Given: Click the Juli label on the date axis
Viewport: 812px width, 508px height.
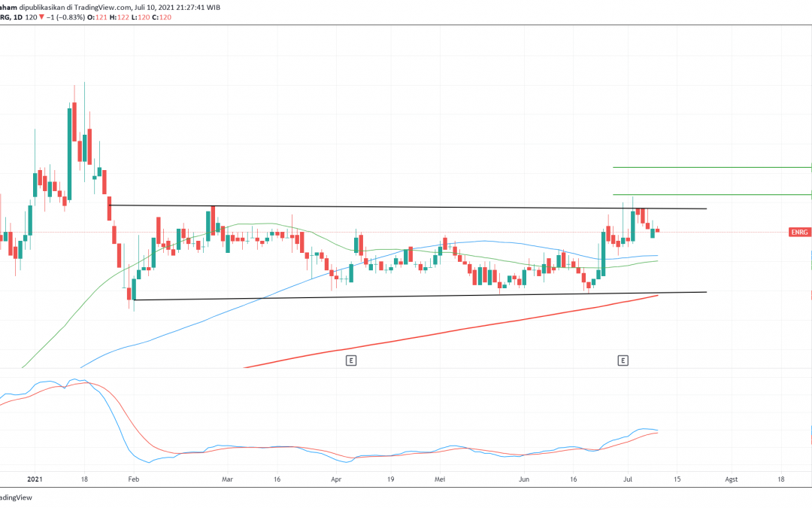Looking at the screenshot, I should click(x=629, y=479).
